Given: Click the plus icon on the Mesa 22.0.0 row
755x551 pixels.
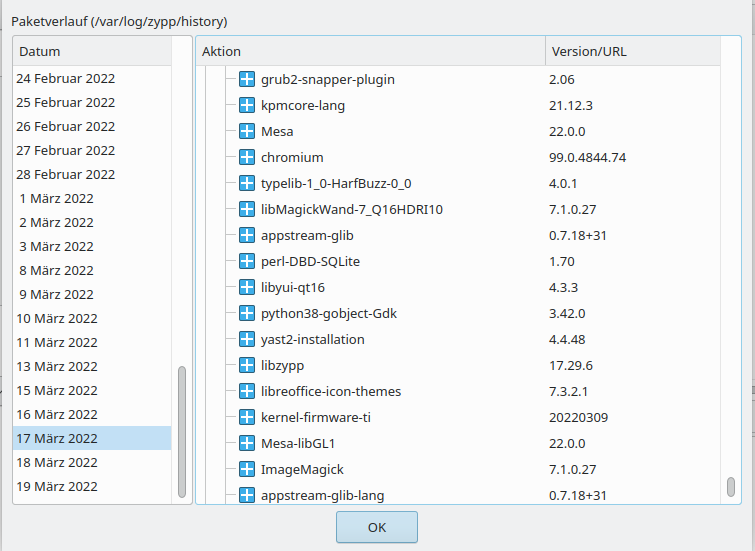Looking at the screenshot, I should pos(247,131).
